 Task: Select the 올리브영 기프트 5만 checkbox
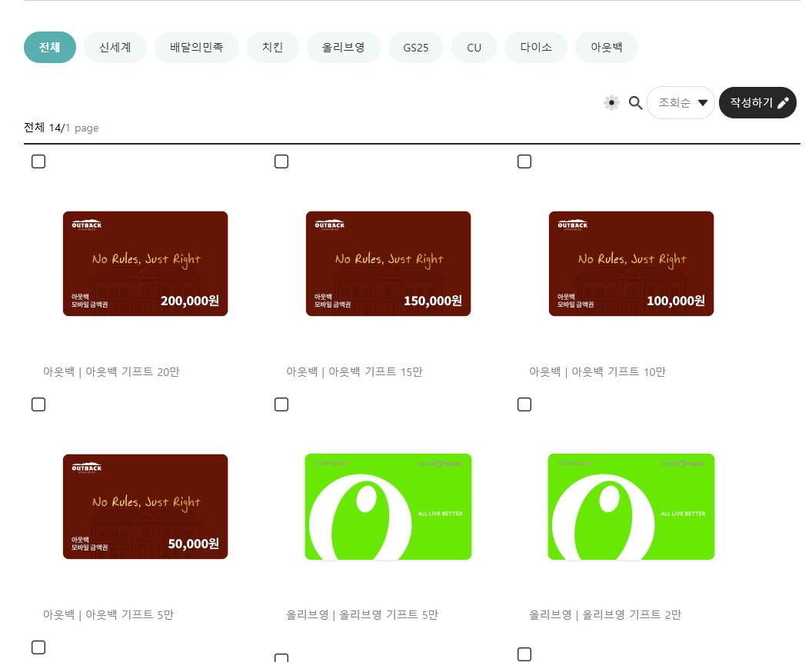(281, 404)
